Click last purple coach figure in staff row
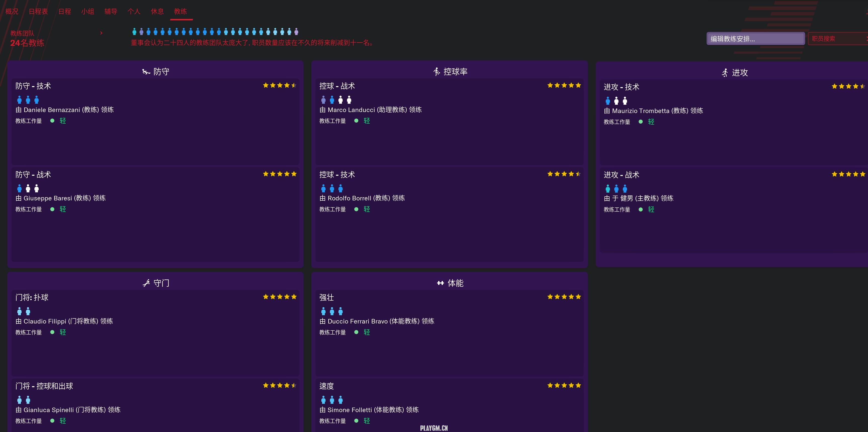Viewport: 868px width, 432px height. click(296, 32)
